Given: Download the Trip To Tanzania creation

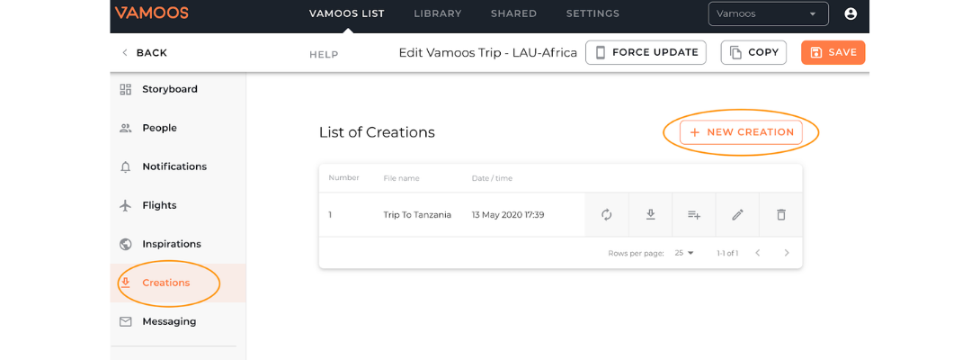Looking at the screenshot, I should point(650,215).
